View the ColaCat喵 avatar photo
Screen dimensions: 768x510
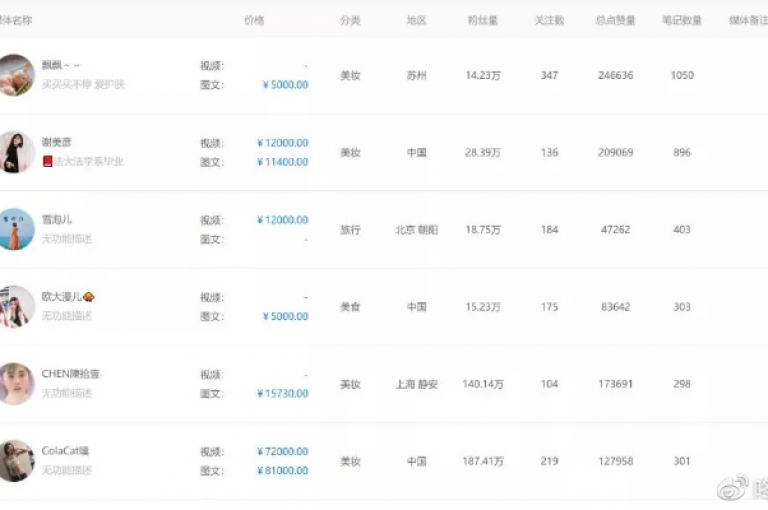click(16, 461)
